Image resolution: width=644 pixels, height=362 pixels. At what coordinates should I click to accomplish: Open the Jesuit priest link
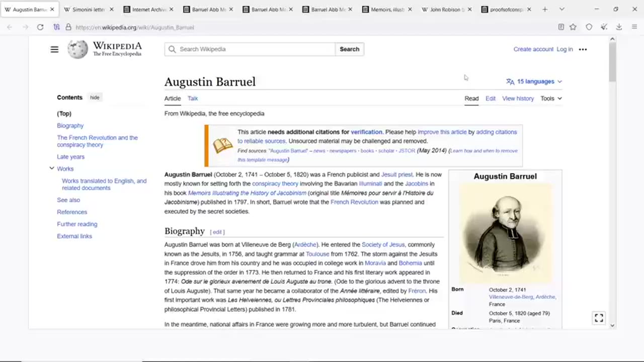(396, 174)
